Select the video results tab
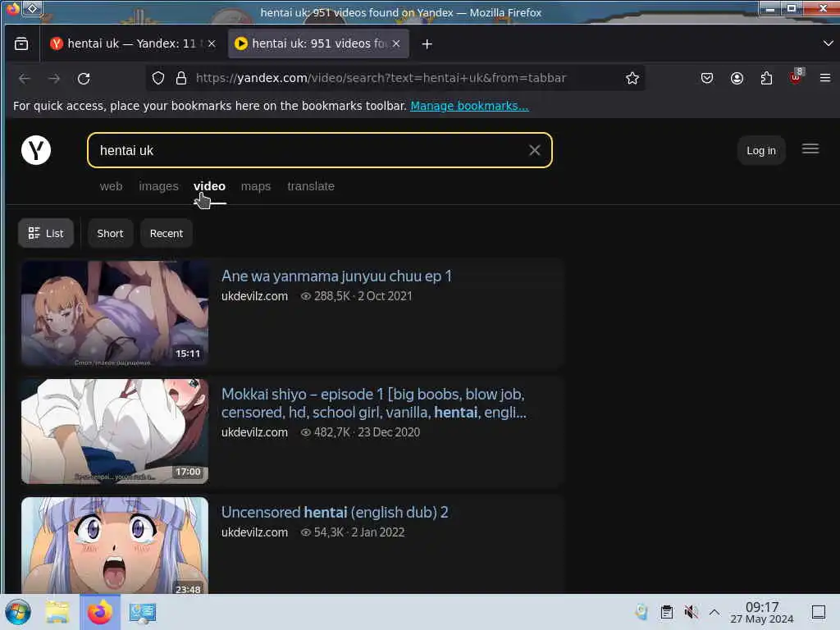 209,186
